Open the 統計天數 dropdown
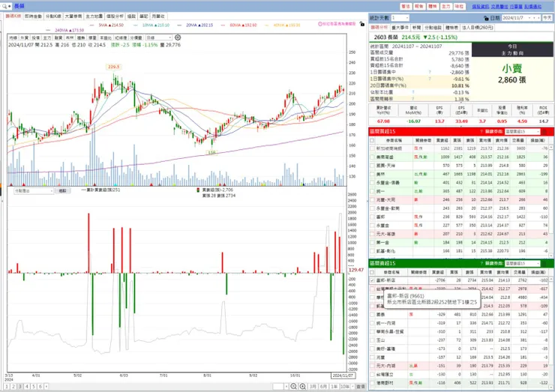Screen dimensions: 555x392 (400, 18)
